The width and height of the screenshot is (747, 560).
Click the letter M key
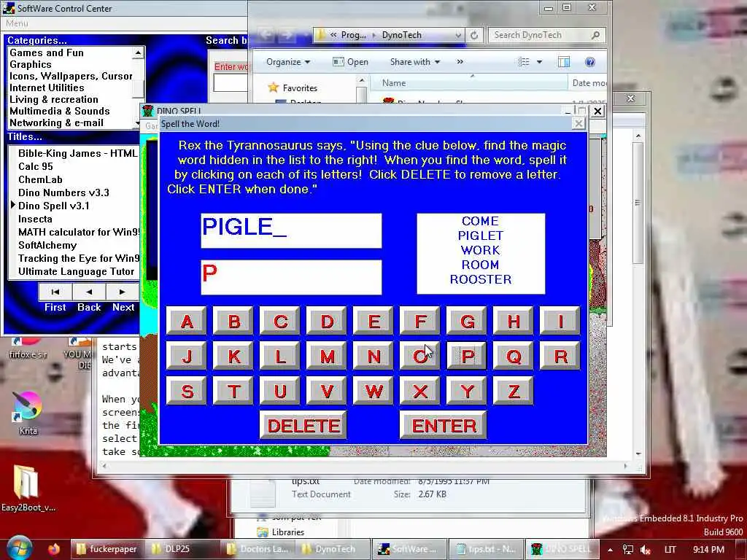[x=327, y=356]
